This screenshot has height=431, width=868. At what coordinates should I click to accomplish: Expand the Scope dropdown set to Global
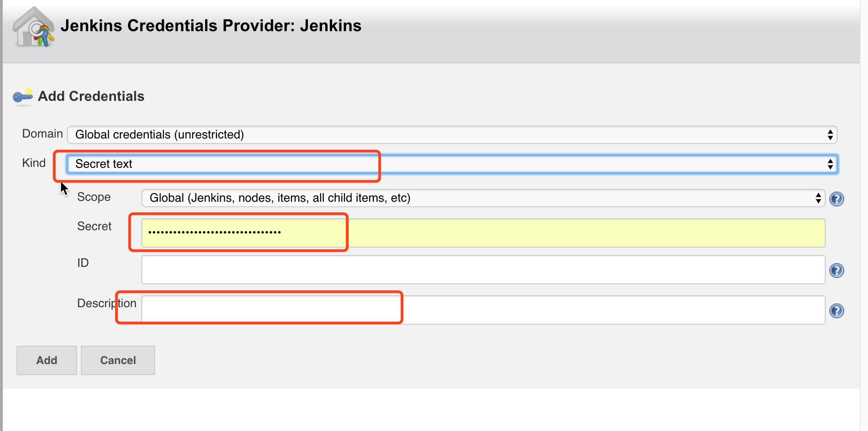[483, 198]
